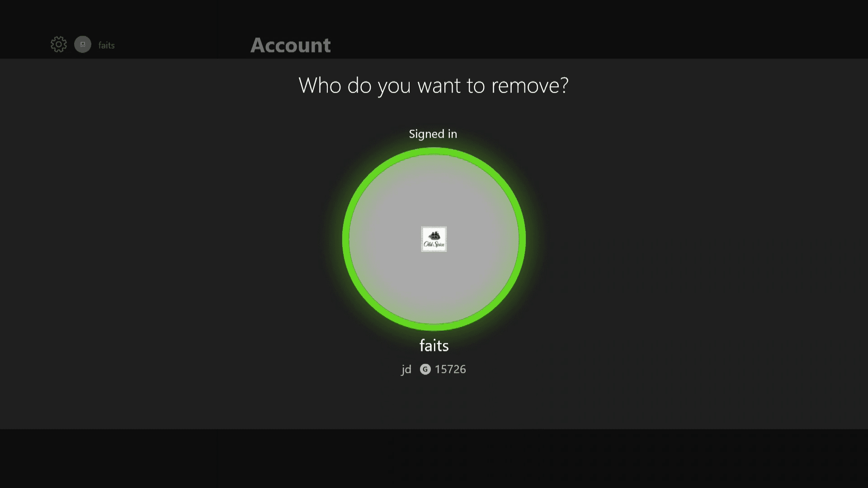This screenshot has width=868, height=488.
Task: Click the cog icon beside the avatar
Action: tap(59, 44)
